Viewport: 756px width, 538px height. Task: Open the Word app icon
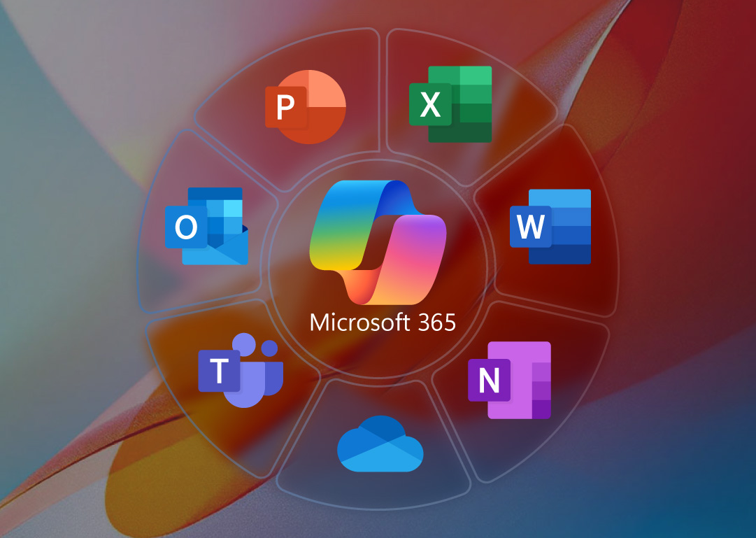(x=550, y=226)
